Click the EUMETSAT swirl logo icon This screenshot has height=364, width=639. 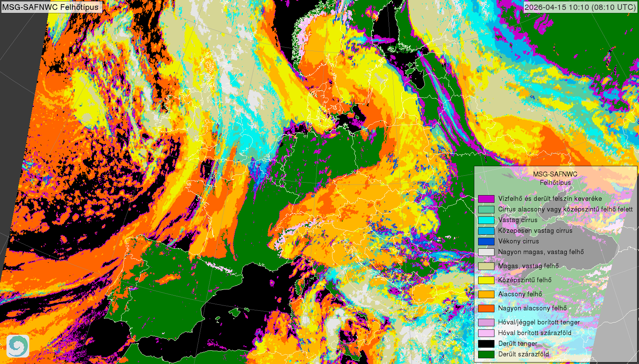coord(17,346)
